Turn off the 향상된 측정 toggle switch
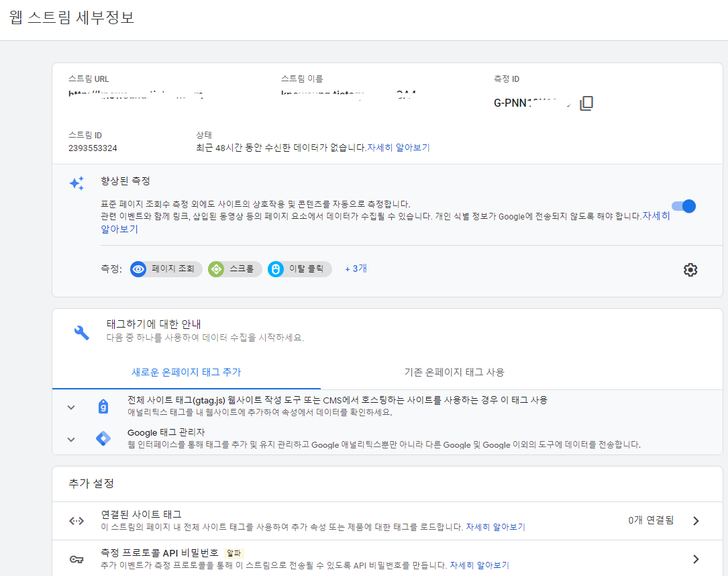 pyautogui.click(x=684, y=206)
